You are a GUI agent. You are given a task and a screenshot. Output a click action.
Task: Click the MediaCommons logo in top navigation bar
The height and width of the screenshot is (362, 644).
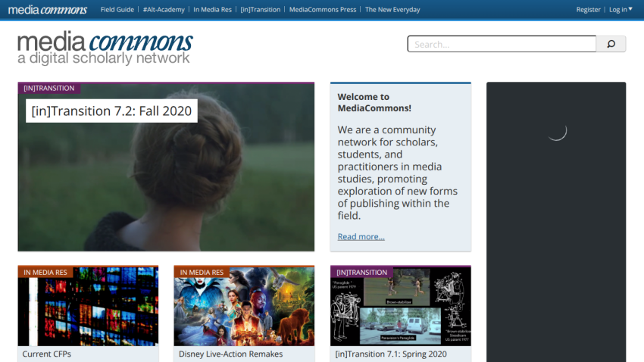48,9
